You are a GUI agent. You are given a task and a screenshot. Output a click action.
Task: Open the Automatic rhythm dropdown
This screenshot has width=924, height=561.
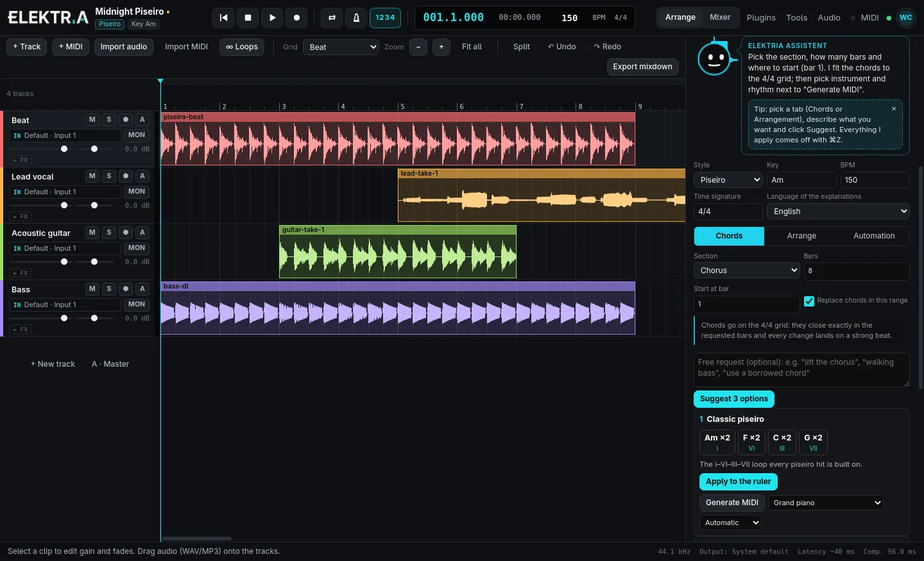(x=730, y=523)
